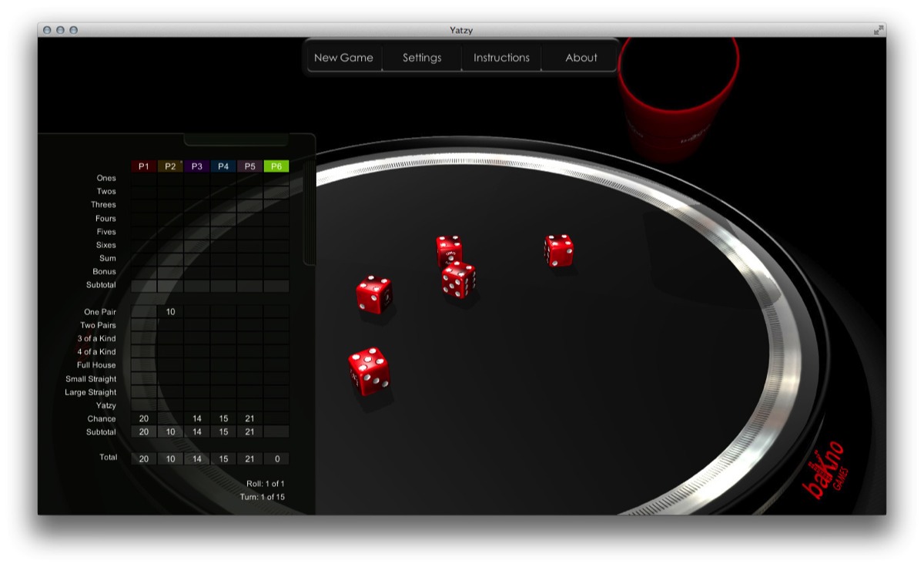Score Full House in the P6 column cell
The image size is (924, 567).
(276, 365)
